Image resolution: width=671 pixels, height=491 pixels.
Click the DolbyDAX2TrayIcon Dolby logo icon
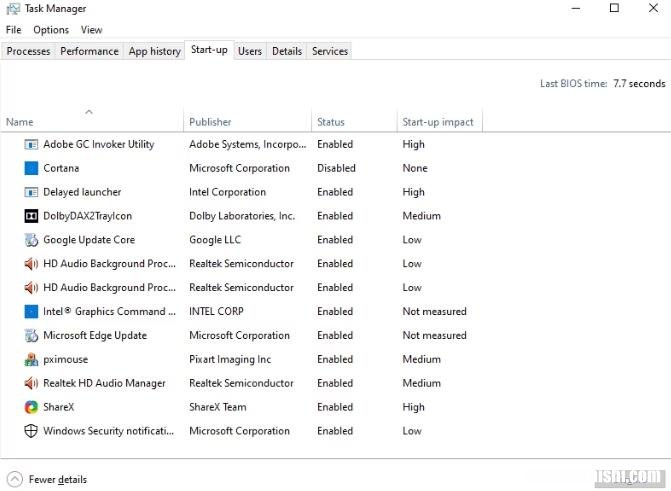click(31, 216)
